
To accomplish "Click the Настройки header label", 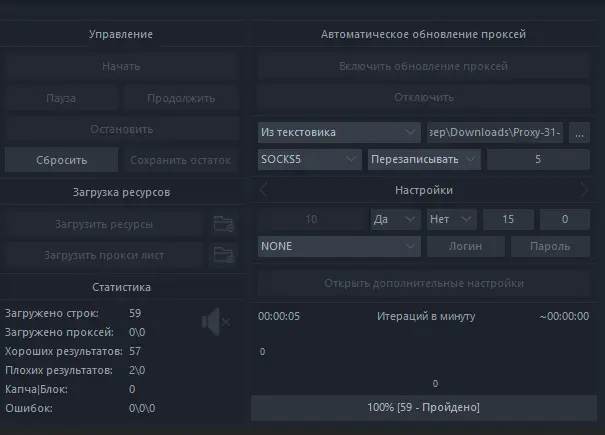I will point(424,190).
